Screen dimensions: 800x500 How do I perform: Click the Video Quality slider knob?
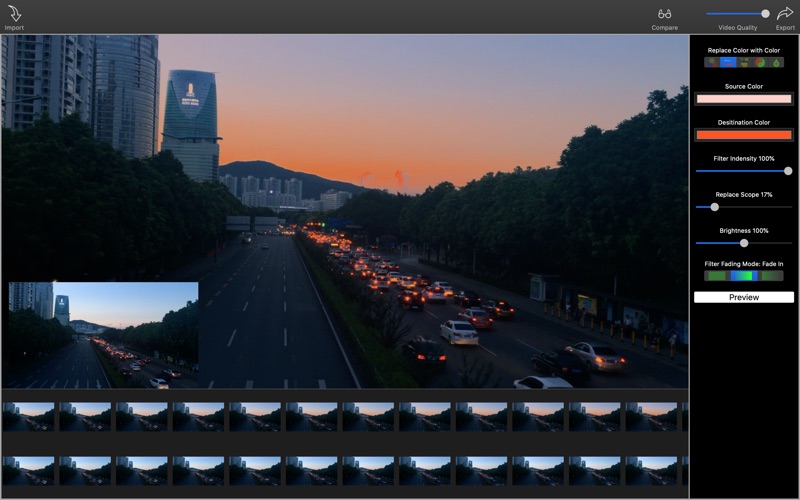pos(765,14)
